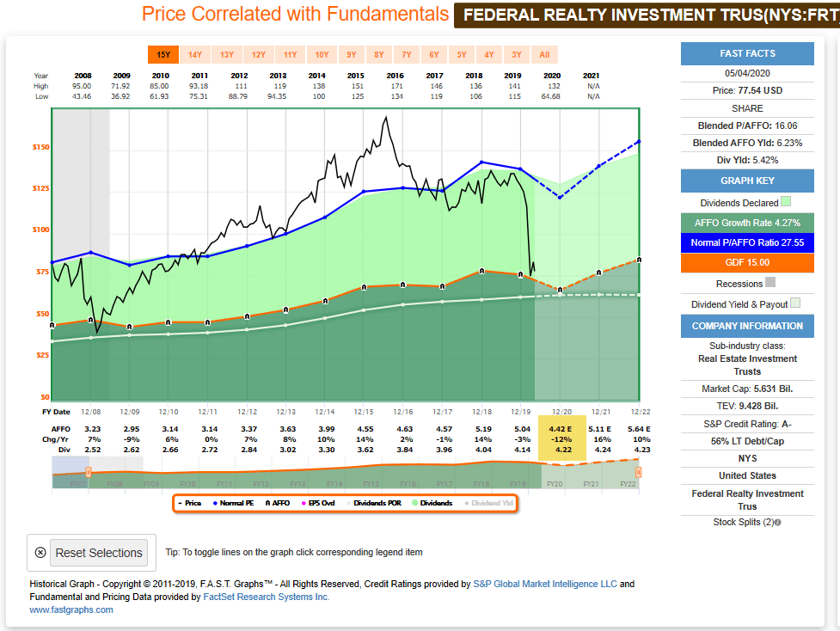840x631 pixels.
Task: Select the 6Y time range tab
Action: click(x=434, y=55)
